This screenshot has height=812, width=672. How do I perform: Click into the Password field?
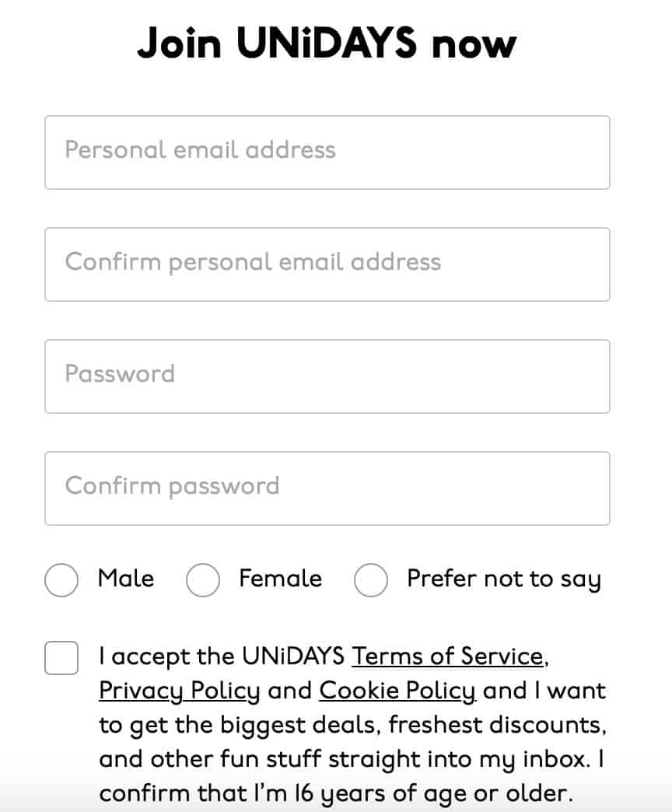click(x=327, y=376)
